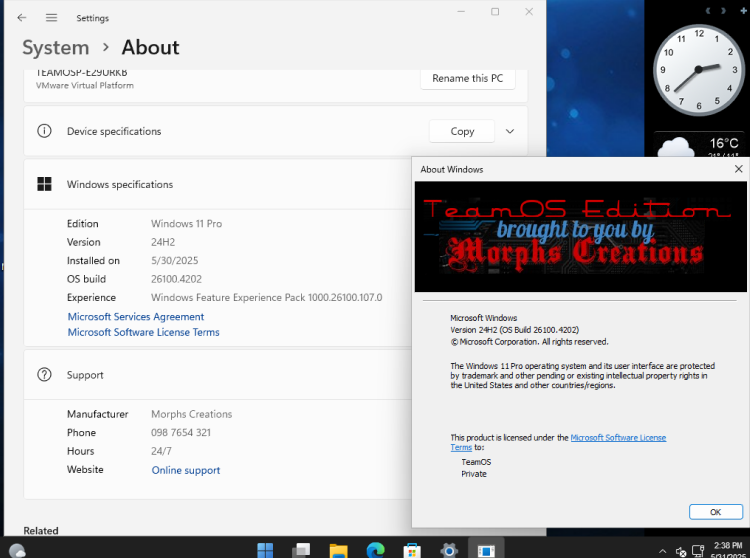Open the weather widget on the taskbar

[17, 550]
